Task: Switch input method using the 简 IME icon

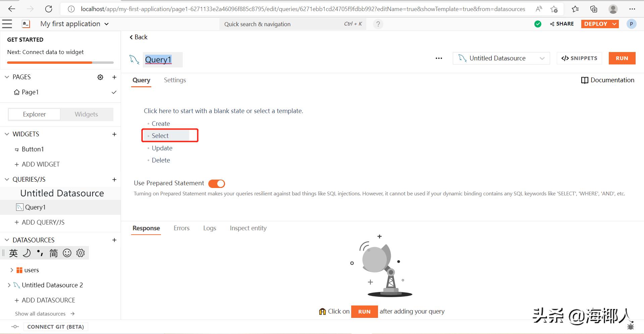Action: click(x=53, y=253)
